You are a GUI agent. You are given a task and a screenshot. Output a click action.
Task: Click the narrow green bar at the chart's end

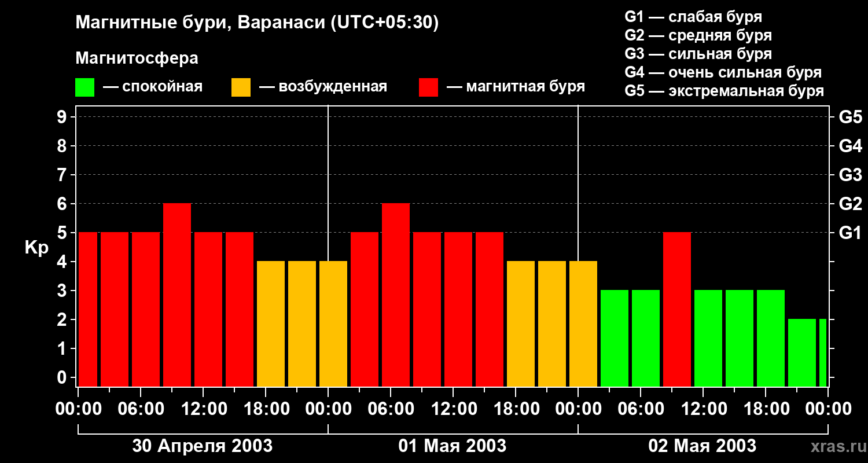click(823, 353)
